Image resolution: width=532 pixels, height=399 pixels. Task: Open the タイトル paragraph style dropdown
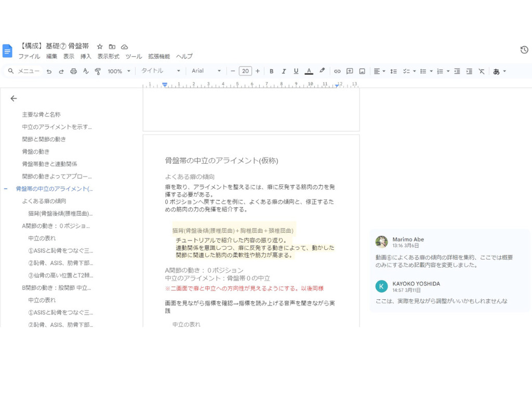161,71
